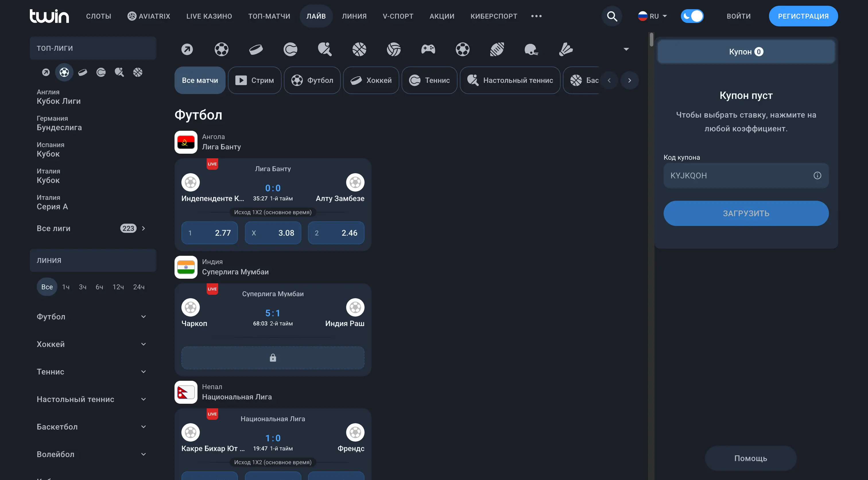Click the search magnifier icon
The height and width of the screenshot is (480, 868).
612,16
